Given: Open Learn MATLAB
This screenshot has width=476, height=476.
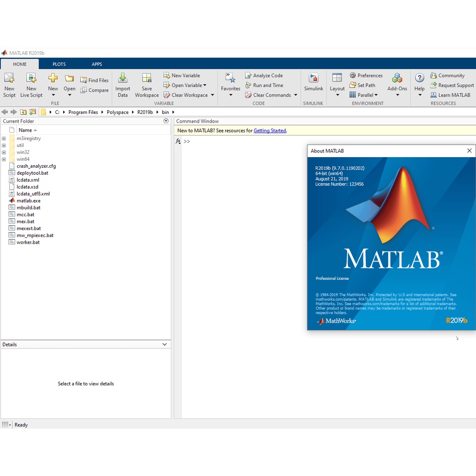Looking at the screenshot, I should point(450,95).
